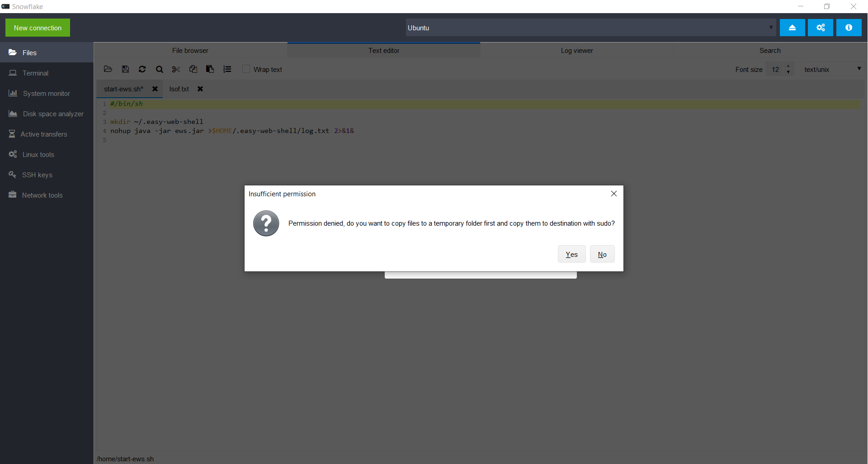The height and width of the screenshot is (464, 868).
Task: Close the lsof.txt editor tab
Action: (200, 89)
